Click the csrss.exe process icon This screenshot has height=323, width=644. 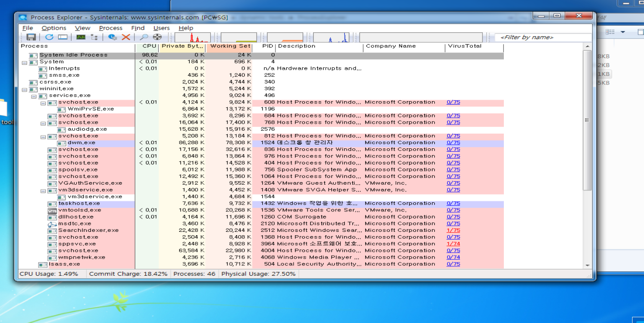click(x=33, y=82)
